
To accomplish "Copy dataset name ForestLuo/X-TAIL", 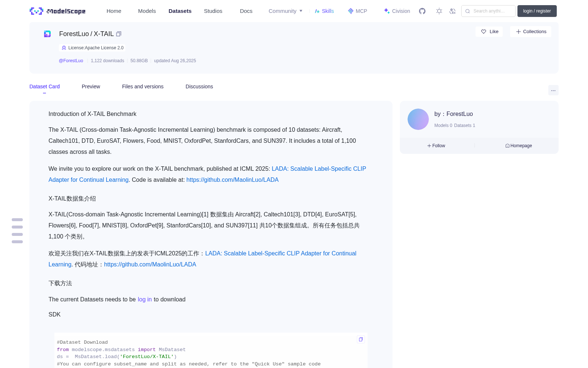I will pos(119,34).
